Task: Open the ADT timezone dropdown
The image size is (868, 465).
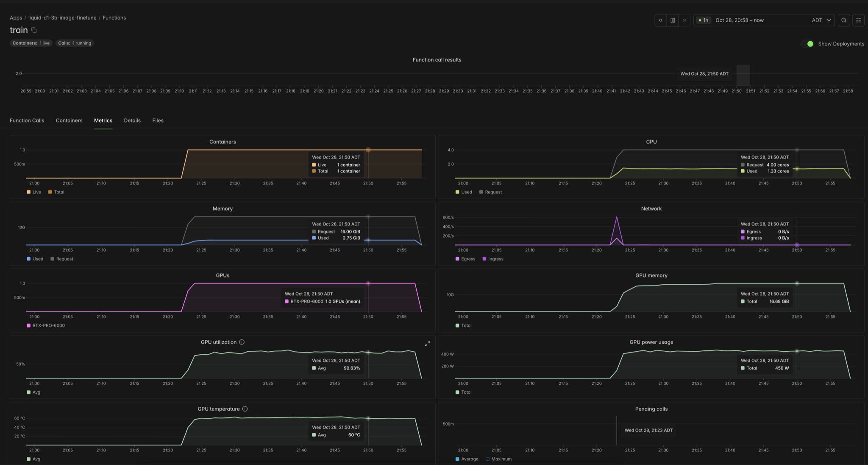Action: (821, 20)
